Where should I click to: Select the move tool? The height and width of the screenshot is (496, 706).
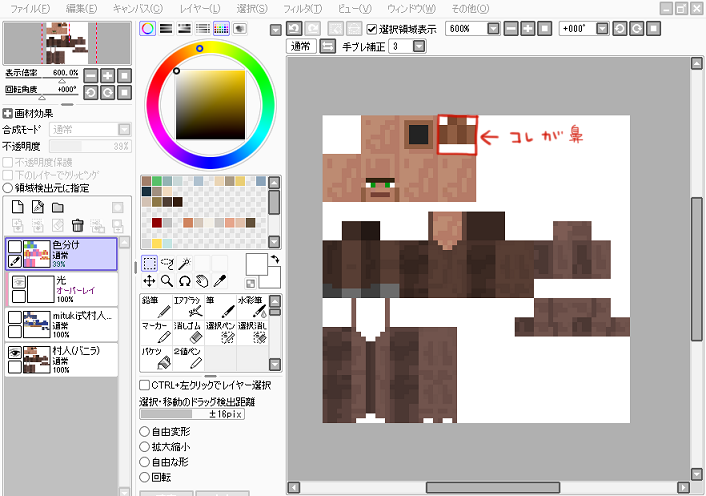click(149, 281)
